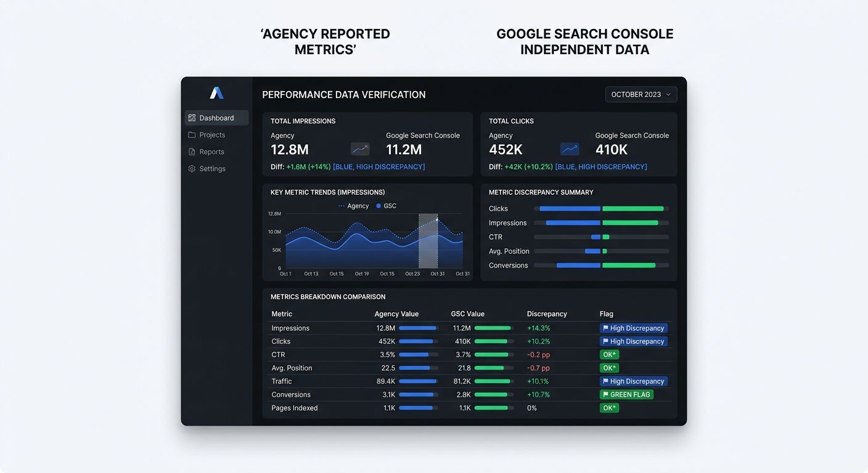The width and height of the screenshot is (868, 473).
Task: Click the flag icon in Clicks row
Action: pyautogui.click(x=605, y=341)
